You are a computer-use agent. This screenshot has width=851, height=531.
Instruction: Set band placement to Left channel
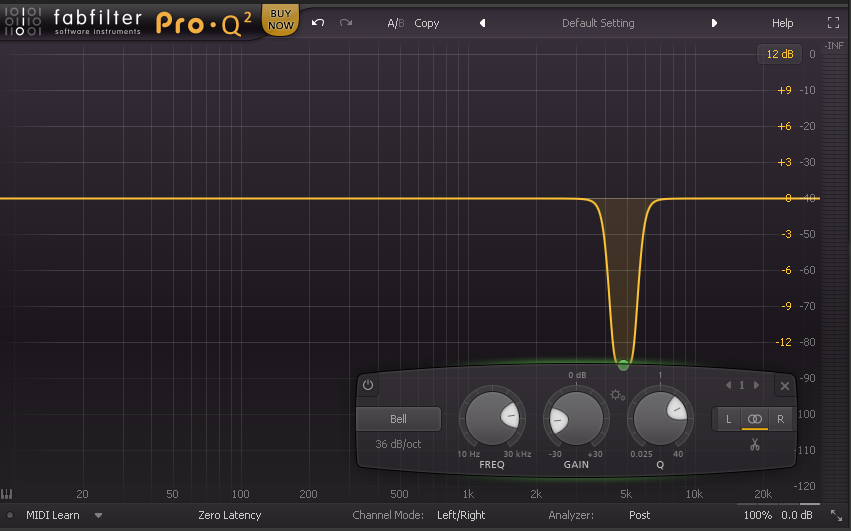(x=728, y=419)
